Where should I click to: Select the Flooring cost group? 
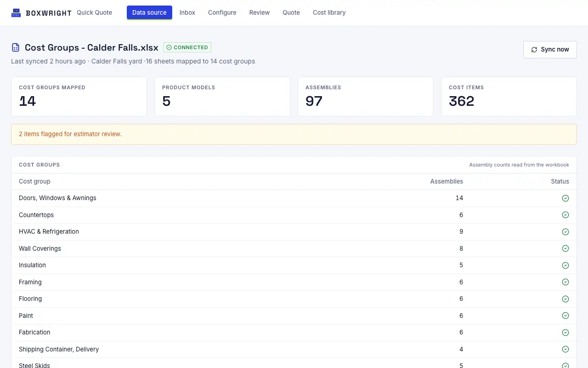tap(294, 299)
